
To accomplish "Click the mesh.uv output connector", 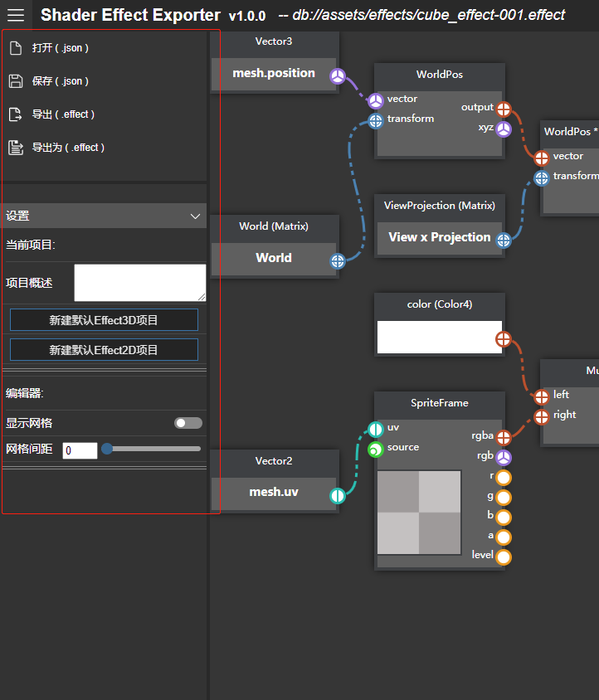I will point(338,496).
